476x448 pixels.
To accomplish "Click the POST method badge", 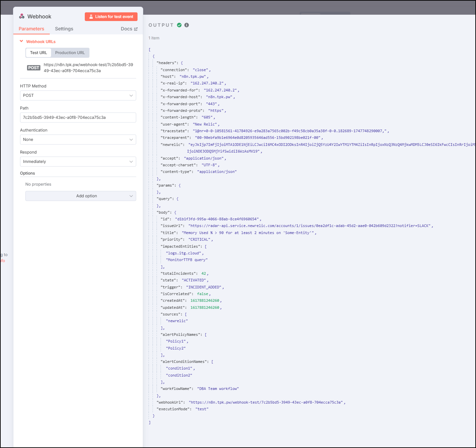I will (34, 68).
